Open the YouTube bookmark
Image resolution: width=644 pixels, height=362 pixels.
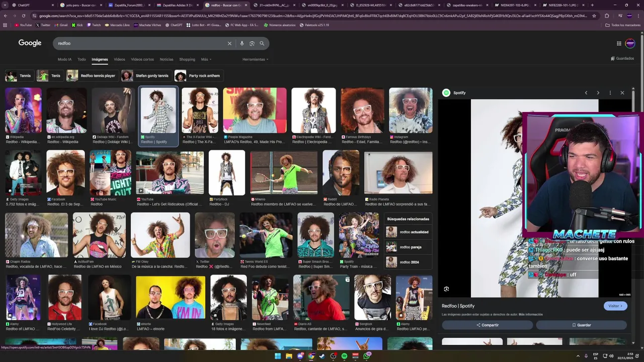click(23, 25)
